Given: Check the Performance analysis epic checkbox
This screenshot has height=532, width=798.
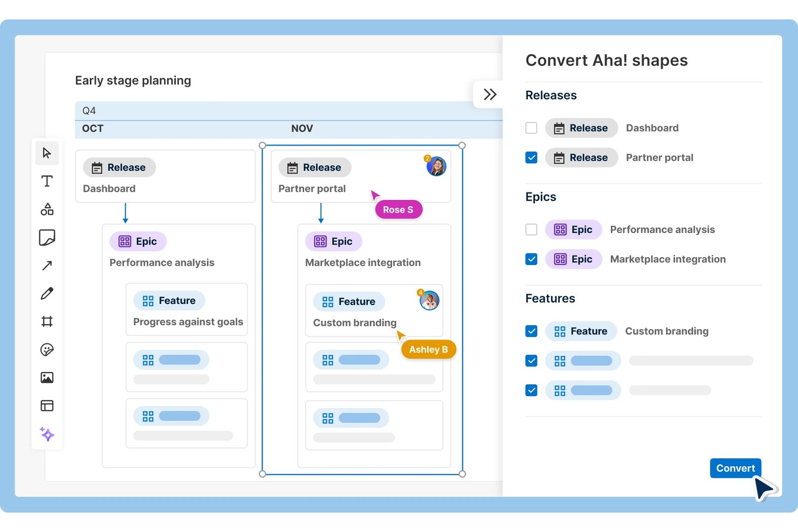Looking at the screenshot, I should (x=531, y=230).
